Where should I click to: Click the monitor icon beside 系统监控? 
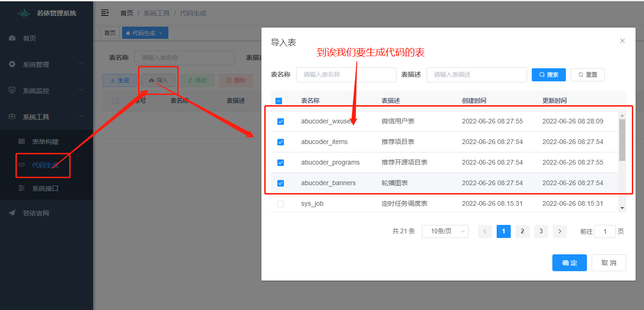point(13,90)
